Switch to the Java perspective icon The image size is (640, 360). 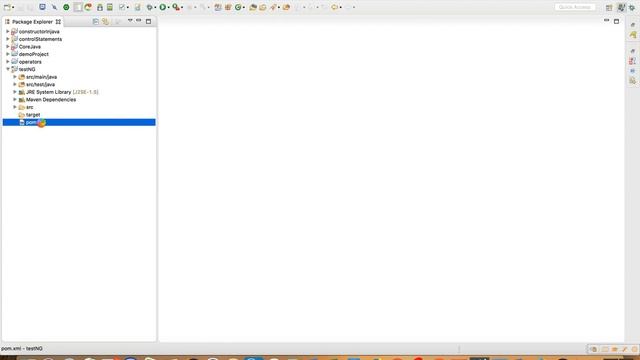coord(621,8)
